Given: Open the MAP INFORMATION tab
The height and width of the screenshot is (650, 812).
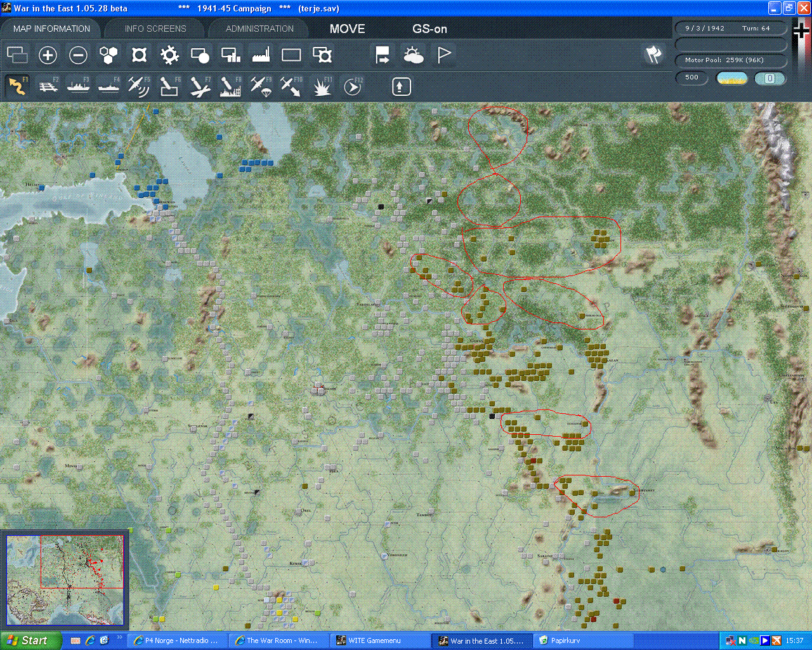Looking at the screenshot, I should point(51,29).
